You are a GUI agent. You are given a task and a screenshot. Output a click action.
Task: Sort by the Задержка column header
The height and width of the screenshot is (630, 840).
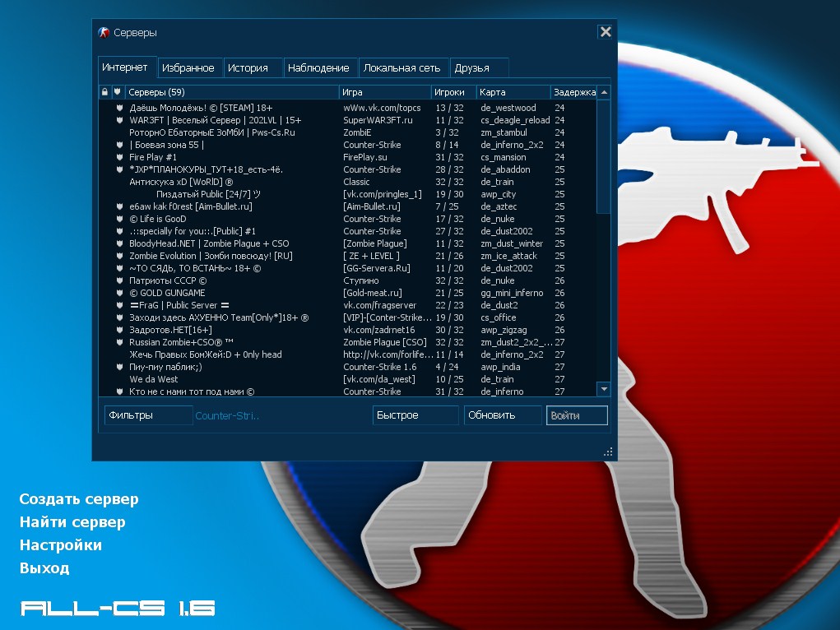pos(573,92)
